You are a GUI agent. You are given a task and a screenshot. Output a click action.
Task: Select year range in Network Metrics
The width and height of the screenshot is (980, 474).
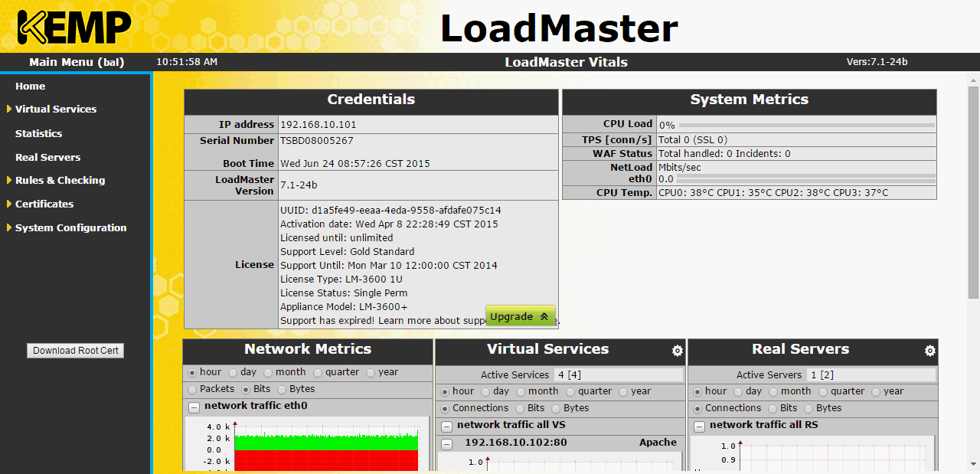(x=371, y=373)
